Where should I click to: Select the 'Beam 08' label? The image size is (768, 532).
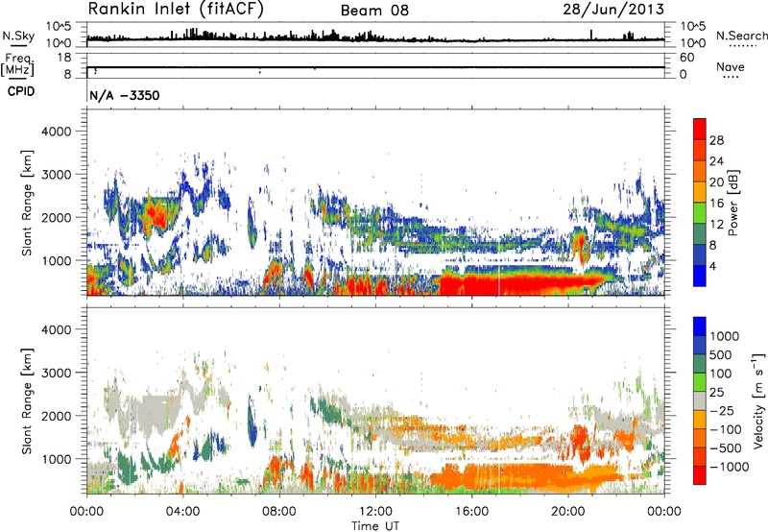point(374,11)
